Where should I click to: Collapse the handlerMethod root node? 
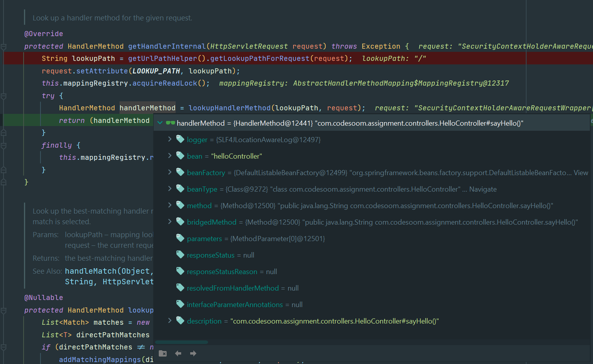pyautogui.click(x=160, y=123)
